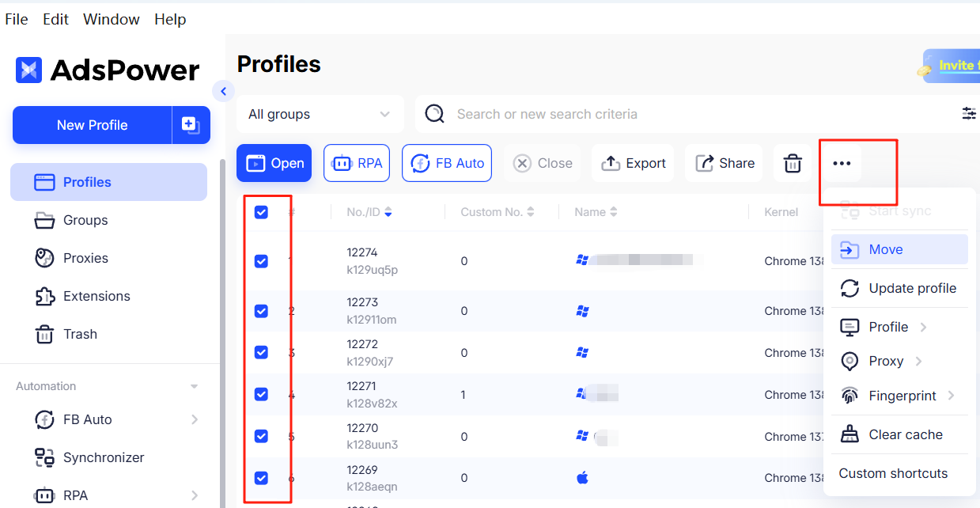
Task: Uncheck profile 12274 row checkbox
Action: [261, 261]
